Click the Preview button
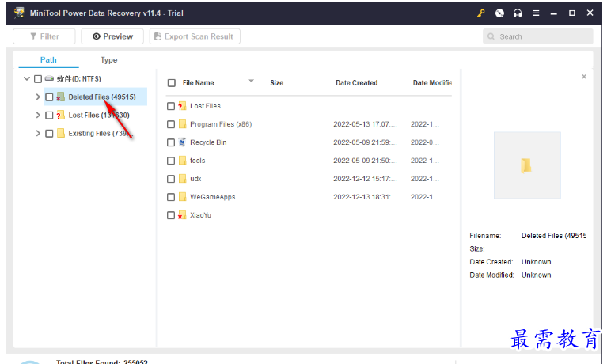607x364 pixels. 112,36
